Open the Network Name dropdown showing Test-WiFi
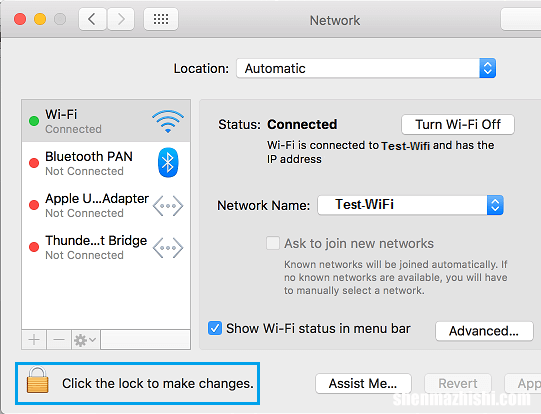Screen dimensions: 541x414 410,205
